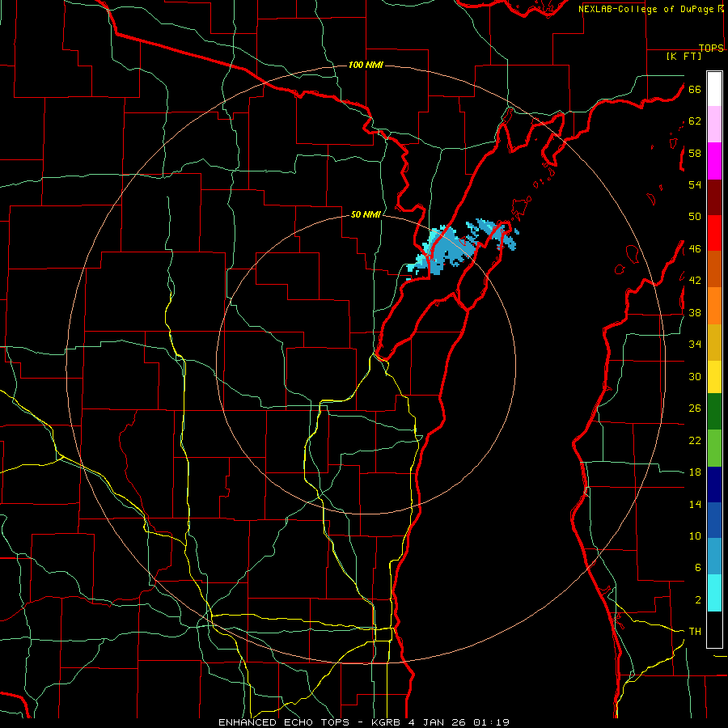Click the legend value '14'
This screenshot has height=728, width=728.
click(695, 504)
